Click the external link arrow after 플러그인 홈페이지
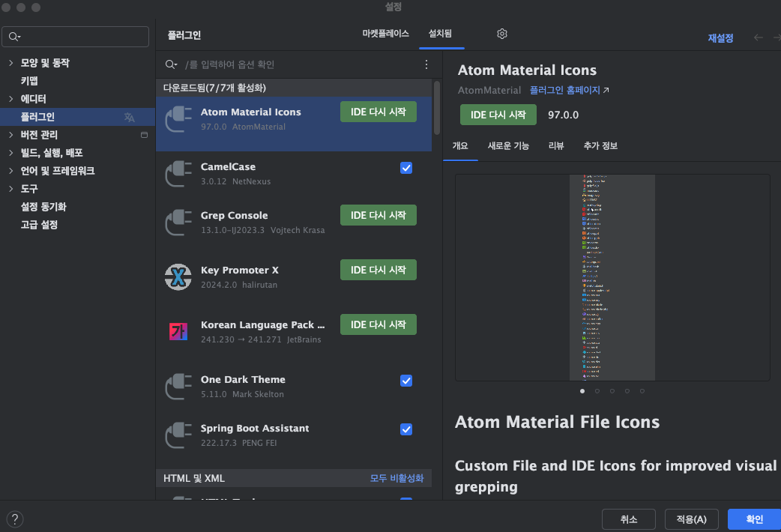Screen dimensions: 781x532 tap(606, 90)
